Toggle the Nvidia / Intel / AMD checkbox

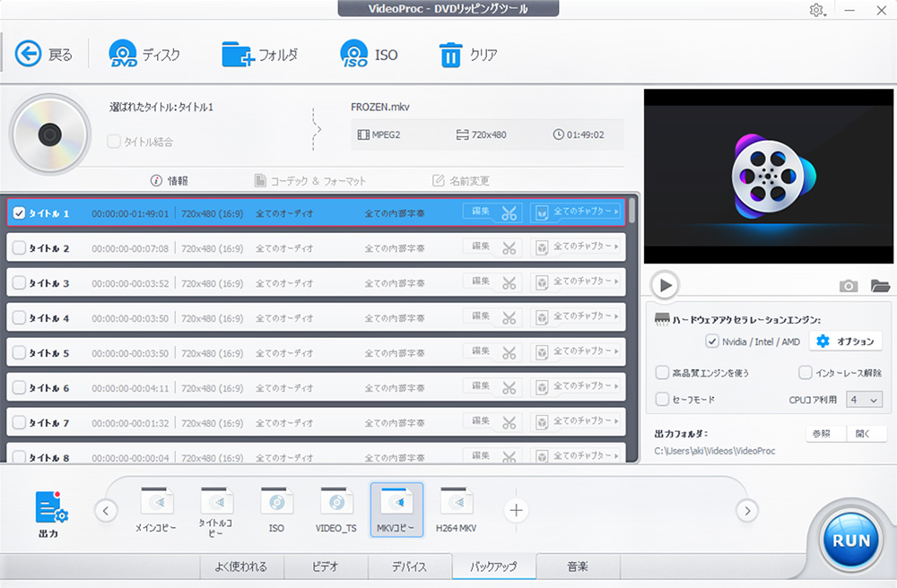point(712,342)
